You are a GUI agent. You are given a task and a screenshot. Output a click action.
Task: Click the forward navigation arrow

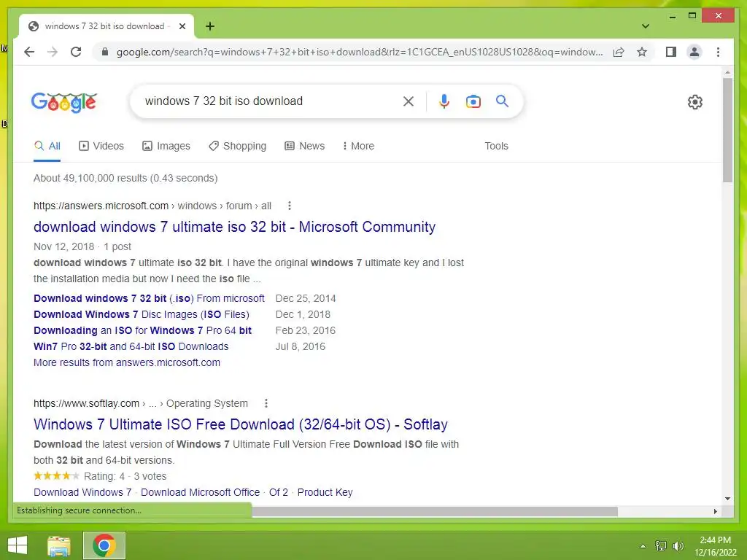(x=53, y=52)
